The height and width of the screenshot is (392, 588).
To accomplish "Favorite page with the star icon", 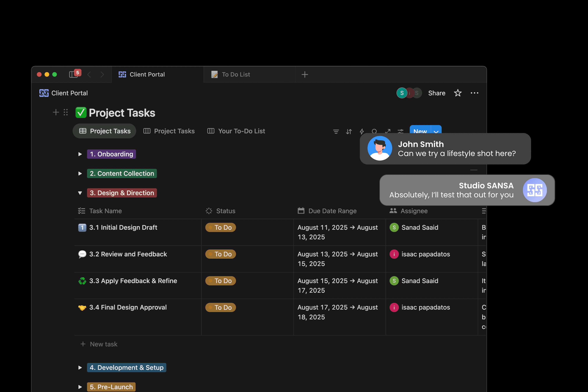I will click(x=457, y=93).
